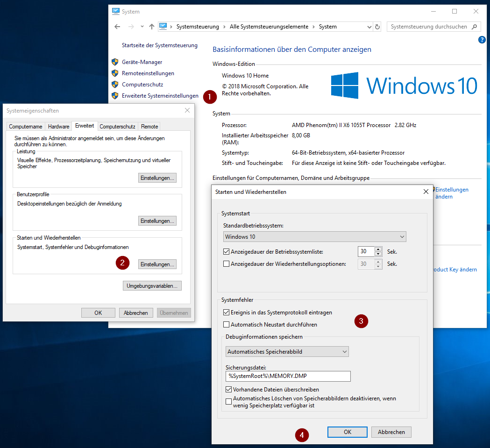Switch to Computerschutz tab in Systemeigenschaften
Image resolution: width=490 pixels, height=448 pixels.
click(117, 127)
